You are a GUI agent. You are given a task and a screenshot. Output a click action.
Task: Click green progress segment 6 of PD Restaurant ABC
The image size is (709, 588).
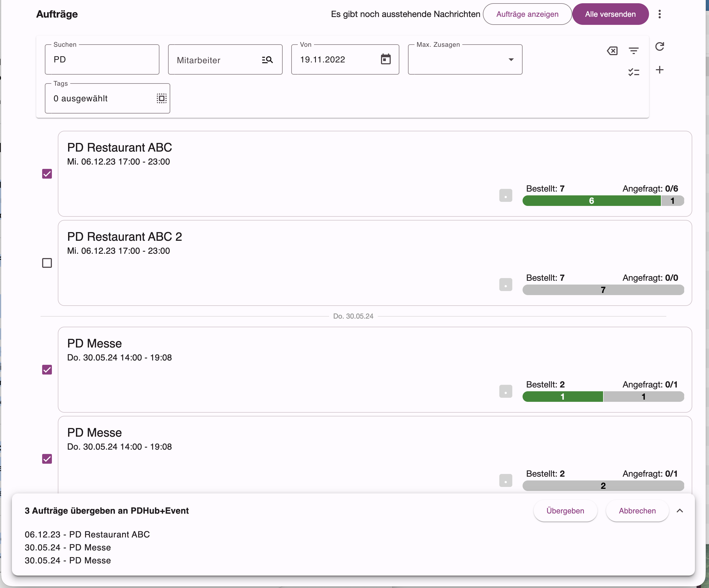coord(591,201)
